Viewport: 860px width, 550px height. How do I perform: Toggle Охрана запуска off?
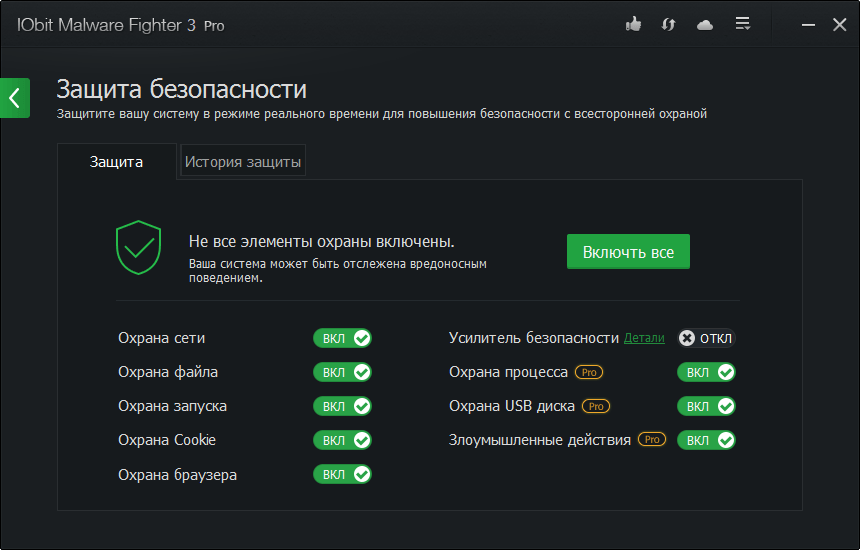click(342, 406)
